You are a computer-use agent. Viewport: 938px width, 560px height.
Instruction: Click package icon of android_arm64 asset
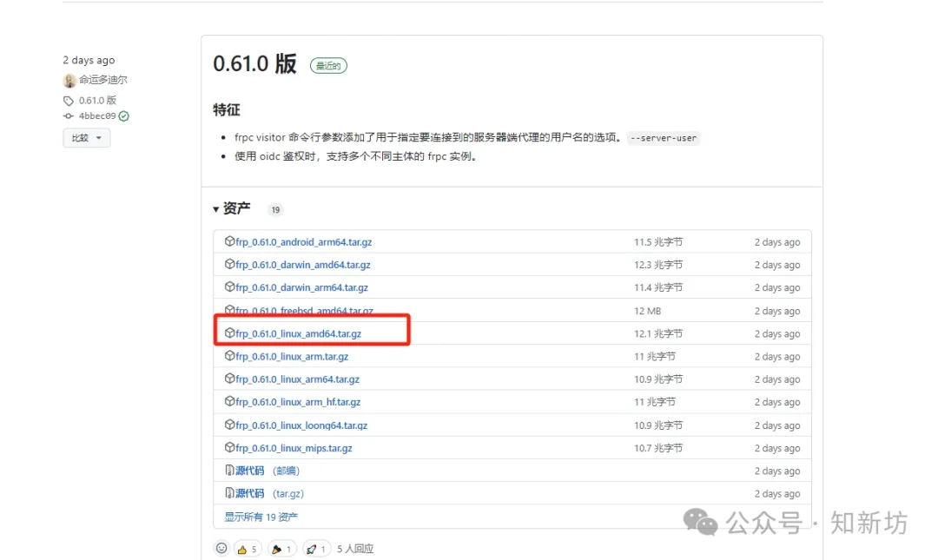tap(229, 241)
